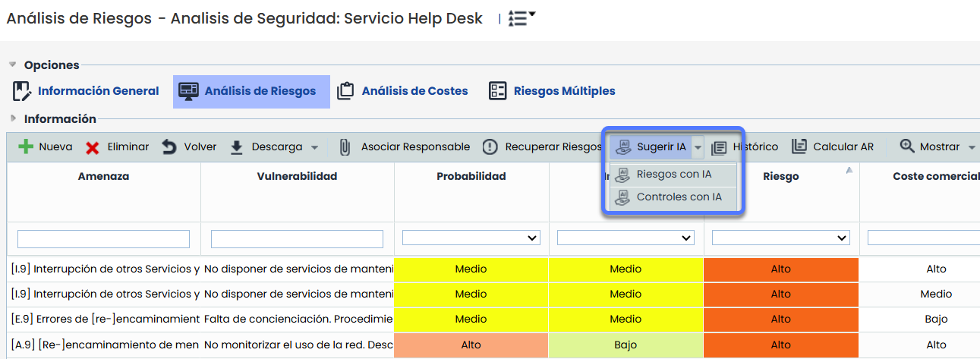The height and width of the screenshot is (359, 980).
Task: Open the Probabilidad filter dropdown
Action: point(471,238)
